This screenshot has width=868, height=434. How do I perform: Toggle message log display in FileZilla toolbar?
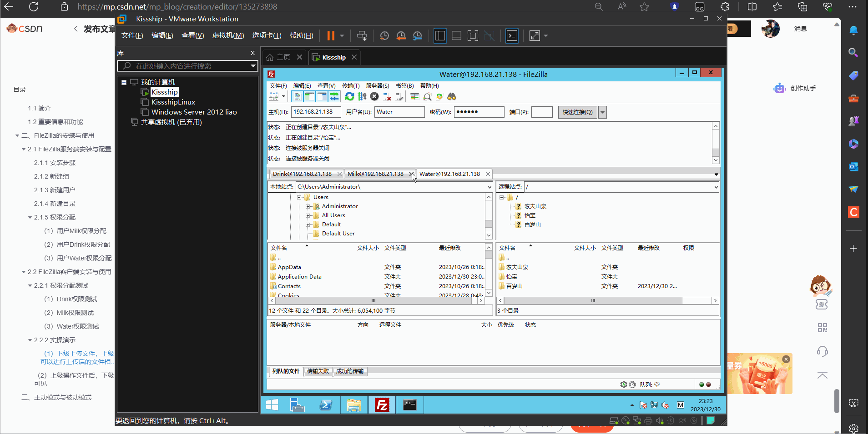click(x=297, y=96)
